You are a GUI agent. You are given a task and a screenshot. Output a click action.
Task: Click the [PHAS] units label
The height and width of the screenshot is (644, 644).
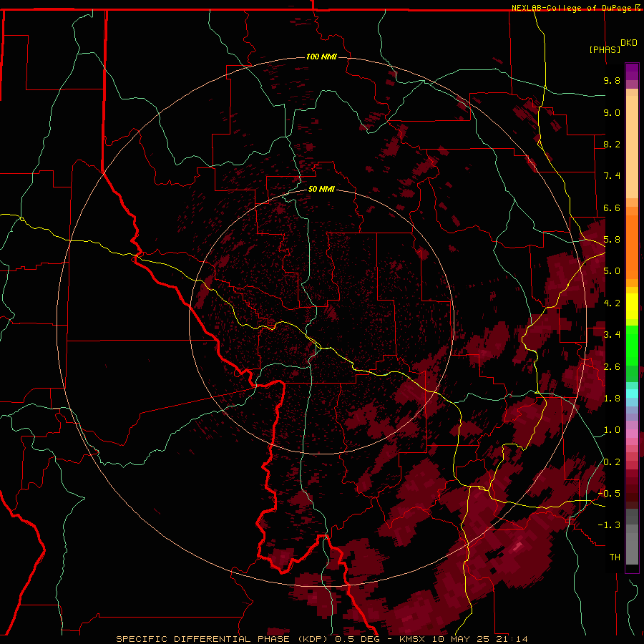pos(605,49)
